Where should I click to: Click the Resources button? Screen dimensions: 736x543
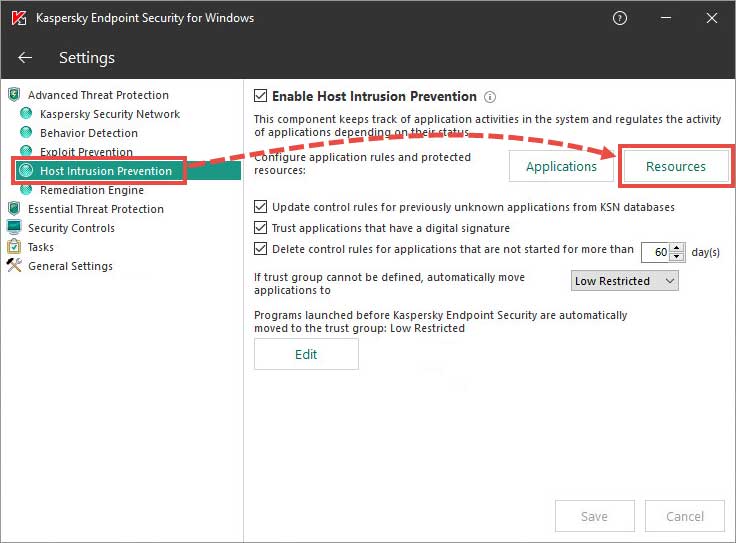(x=675, y=166)
